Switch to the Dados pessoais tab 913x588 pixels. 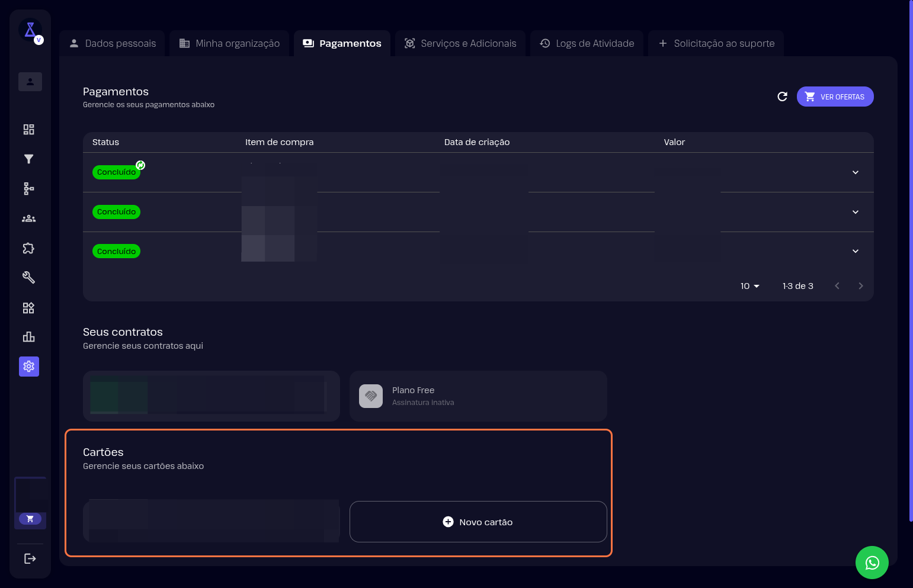113,43
